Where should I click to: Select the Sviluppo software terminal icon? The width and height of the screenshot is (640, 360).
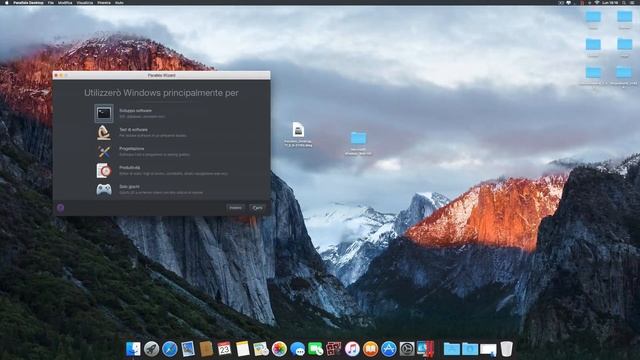point(104,113)
